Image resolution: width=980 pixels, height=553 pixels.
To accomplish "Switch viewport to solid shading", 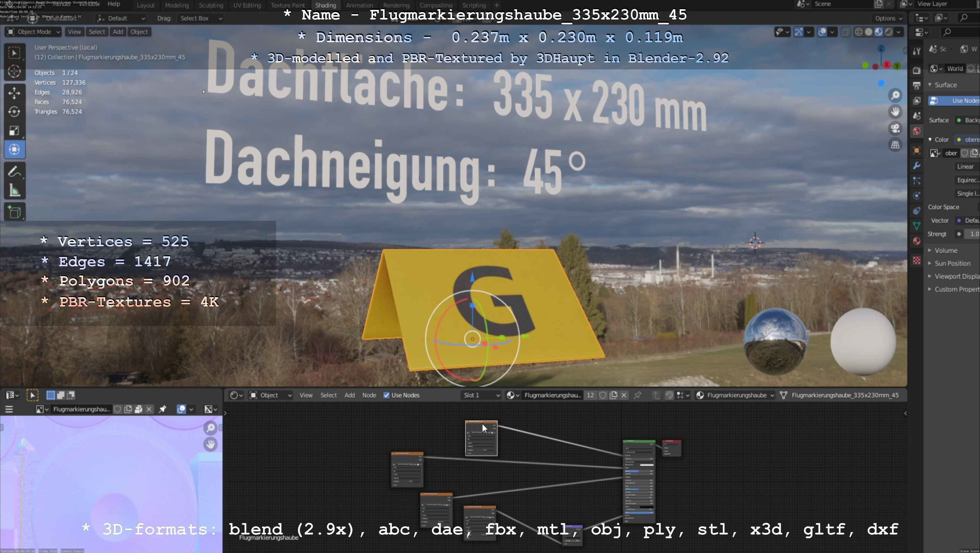I will (869, 32).
